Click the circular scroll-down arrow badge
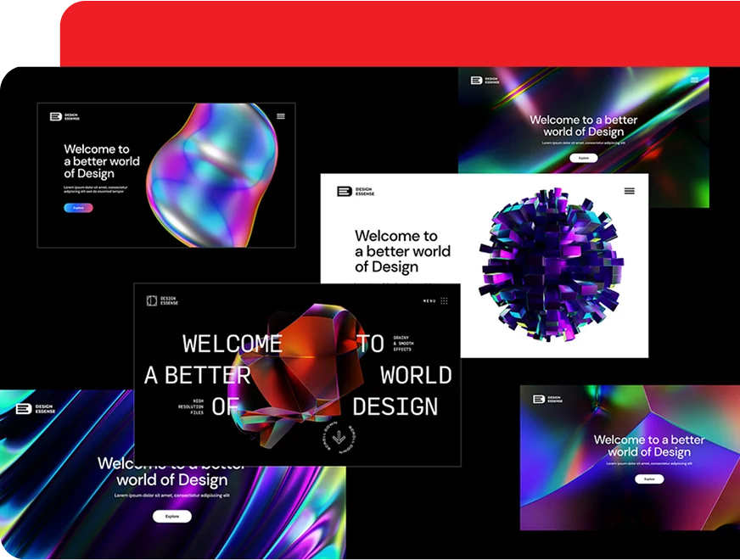 click(339, 438)
